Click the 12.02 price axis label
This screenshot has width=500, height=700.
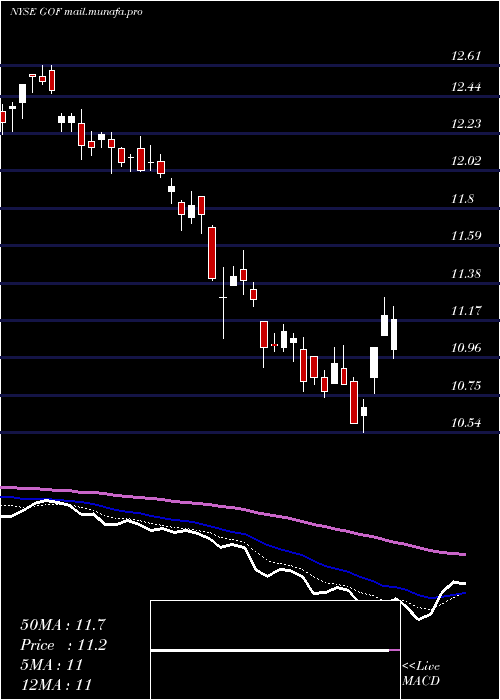[466, 161]
